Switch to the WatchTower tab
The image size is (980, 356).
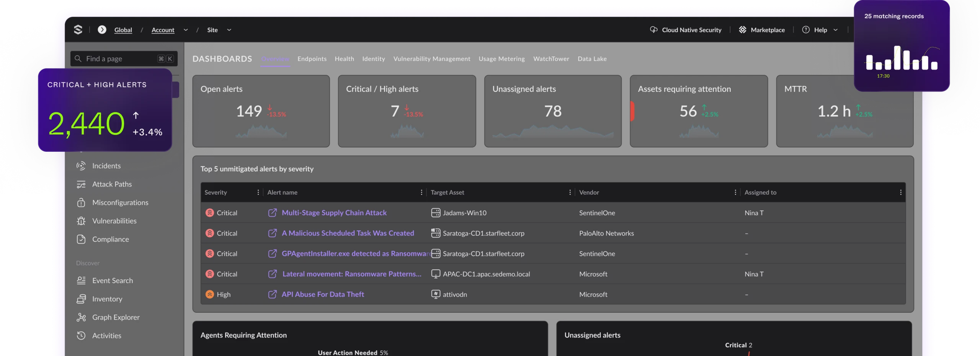tap(551, 59)
